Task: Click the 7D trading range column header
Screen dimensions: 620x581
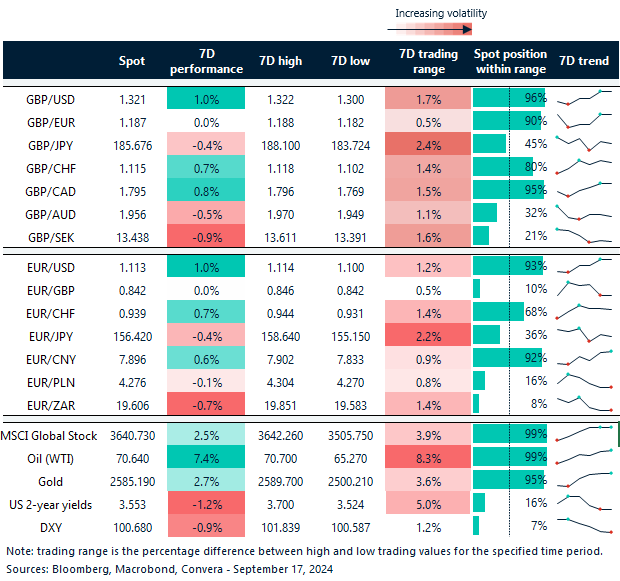Action: [x=426, y=61]
